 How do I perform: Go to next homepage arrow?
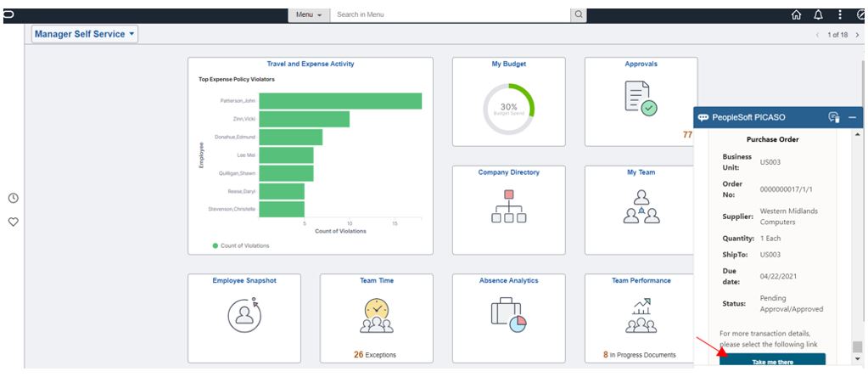[857, 35]
